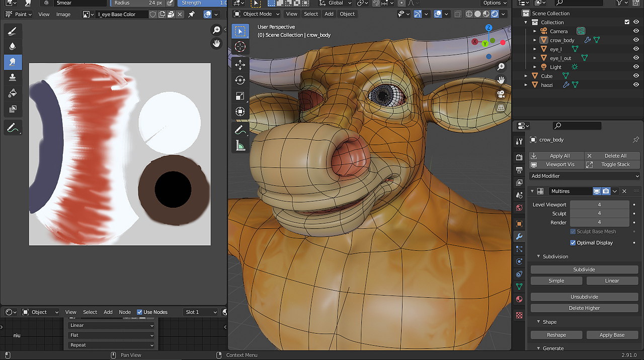The image size is (644, 360).
Task: Adjust the brush Strength slider
Action: [202, 3]
